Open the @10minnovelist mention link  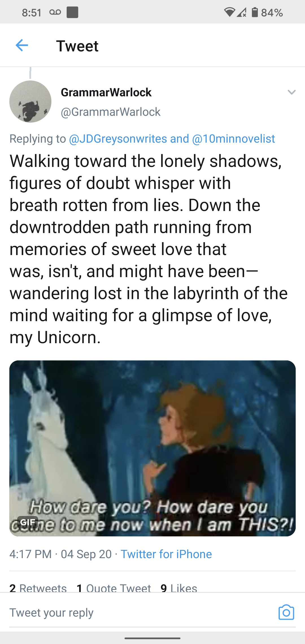[234, 139]
